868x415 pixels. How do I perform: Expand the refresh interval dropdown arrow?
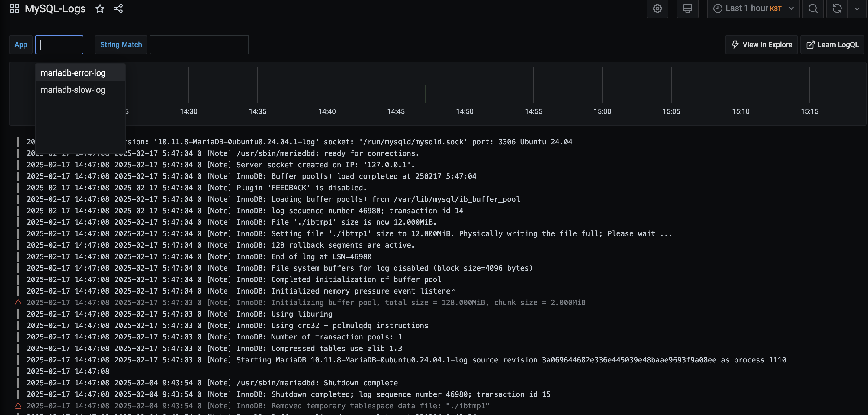point(857,9)
